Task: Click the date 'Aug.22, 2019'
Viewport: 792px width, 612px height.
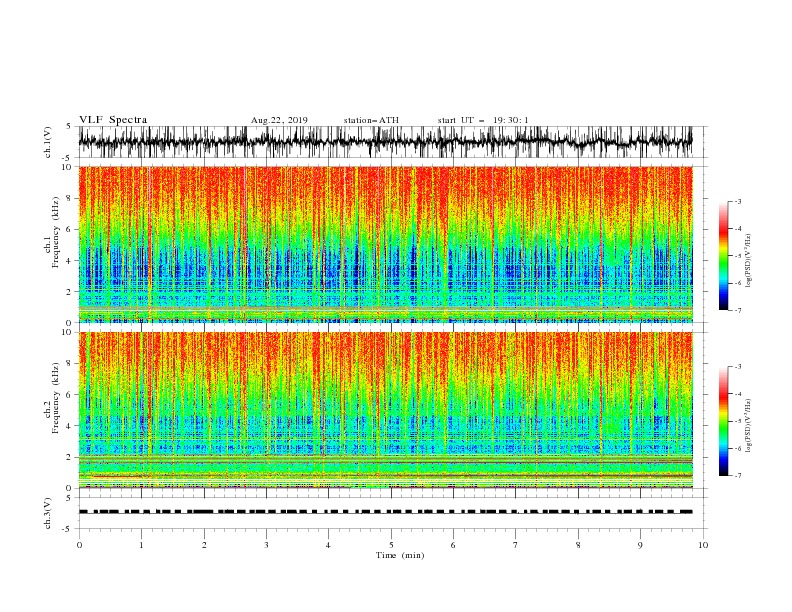Action: coord(279,120)
